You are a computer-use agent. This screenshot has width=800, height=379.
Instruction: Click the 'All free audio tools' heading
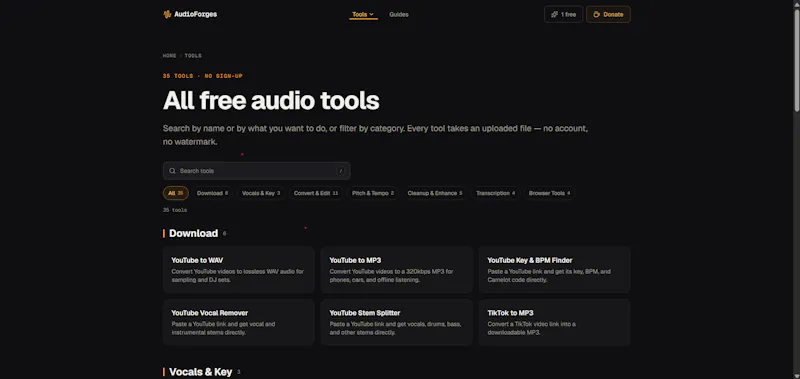pos(271,100)
